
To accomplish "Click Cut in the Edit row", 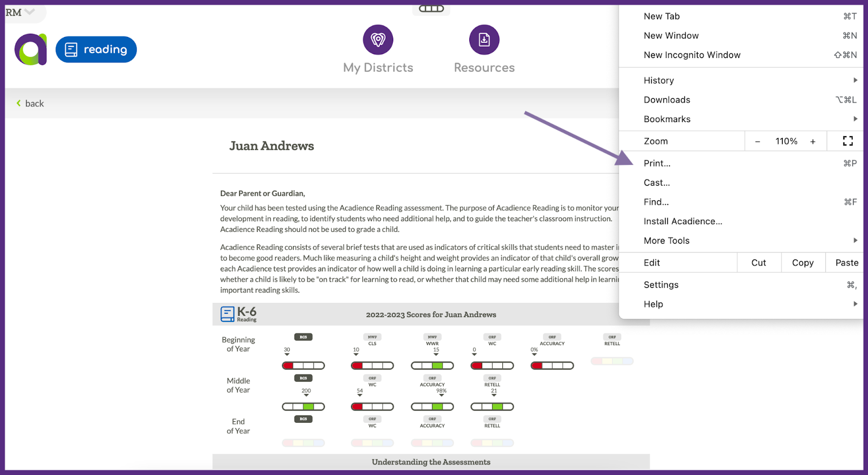I will [x=758, y=263].
